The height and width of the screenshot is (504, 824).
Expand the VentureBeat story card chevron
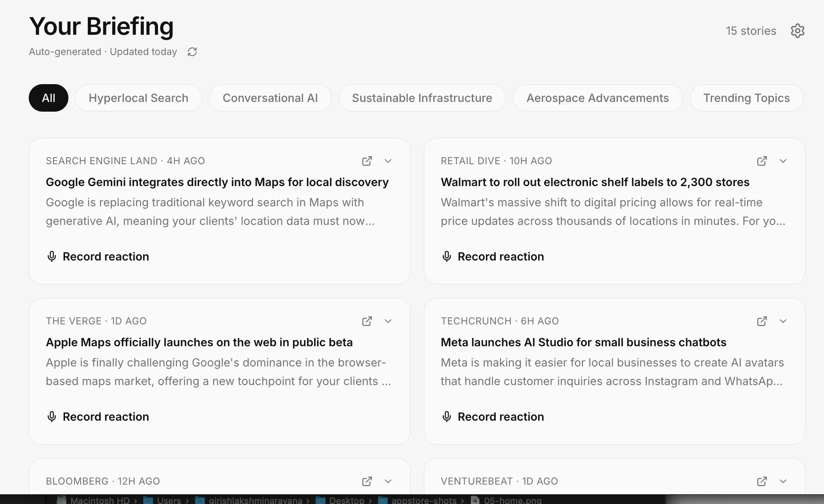pos(783,481)
